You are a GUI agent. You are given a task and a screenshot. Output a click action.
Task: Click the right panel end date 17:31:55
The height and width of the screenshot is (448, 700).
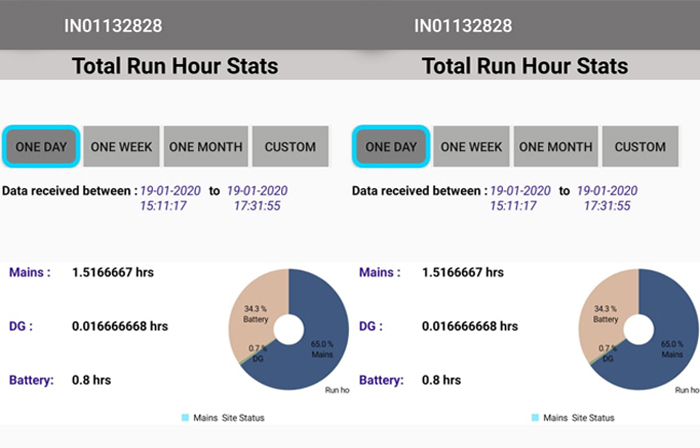(x=607, y=206)
